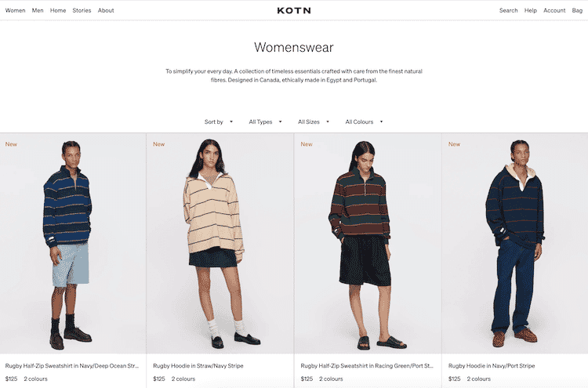
Task: Open Rugby Hoodie in Navy/Port Stripe title
Action: (x=492, y=366)
